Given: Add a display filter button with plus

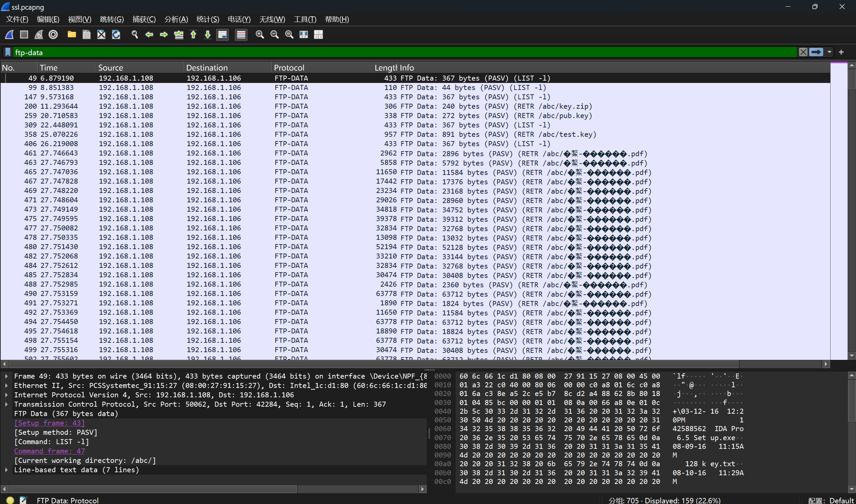Looking at the screenshot, I should click(x=841, y=52).
